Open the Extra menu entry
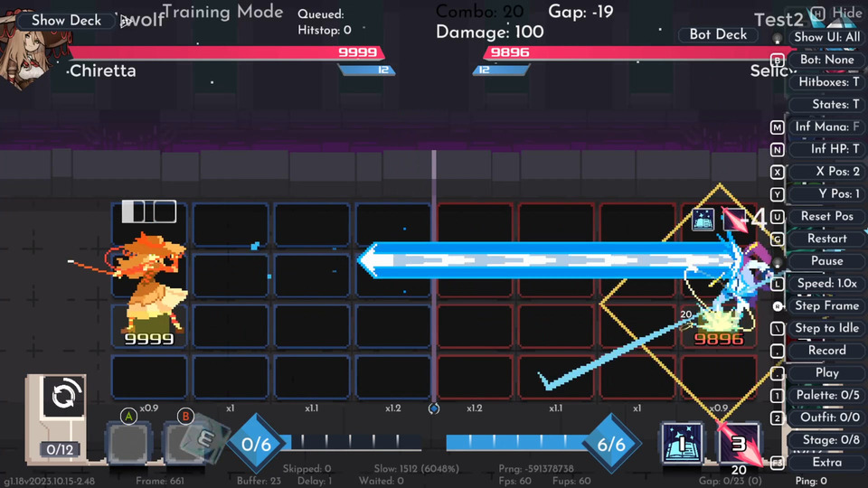 [x=827, y=462]
